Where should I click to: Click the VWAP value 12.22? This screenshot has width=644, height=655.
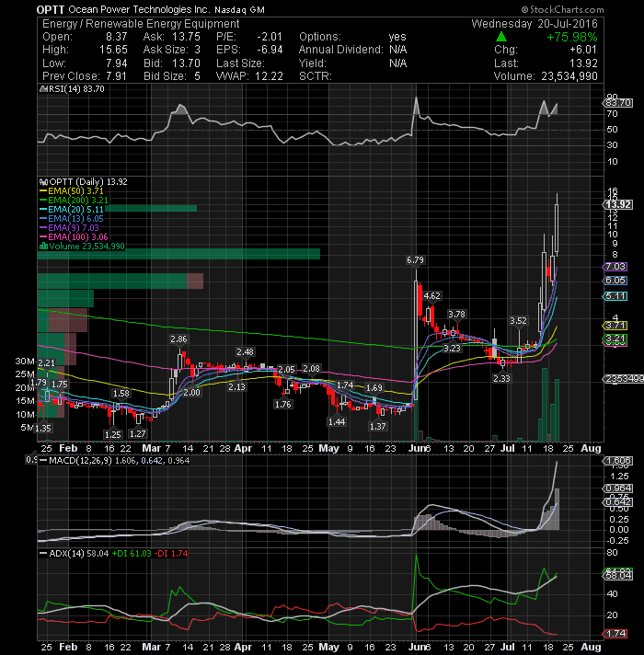[269, 76]
